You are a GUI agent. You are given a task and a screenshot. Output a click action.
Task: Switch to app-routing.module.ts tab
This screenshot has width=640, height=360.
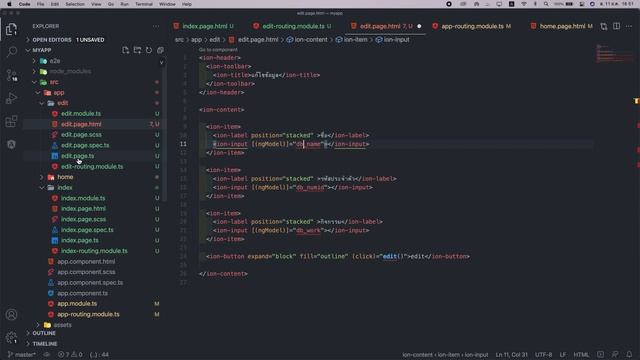pyautogui.click(x=473, y=26)
